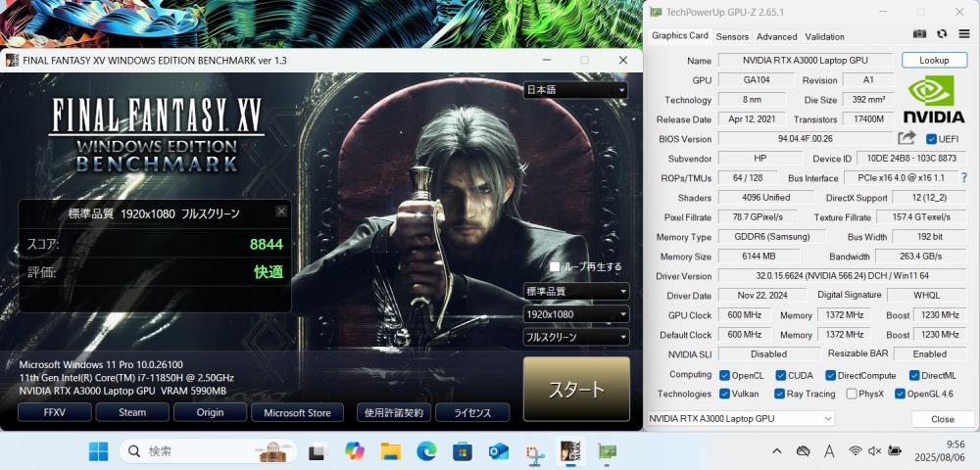This screenshot has height=470, width=980.
Task: Open the 日本語 language dropdown
Action: click(575, 90)
